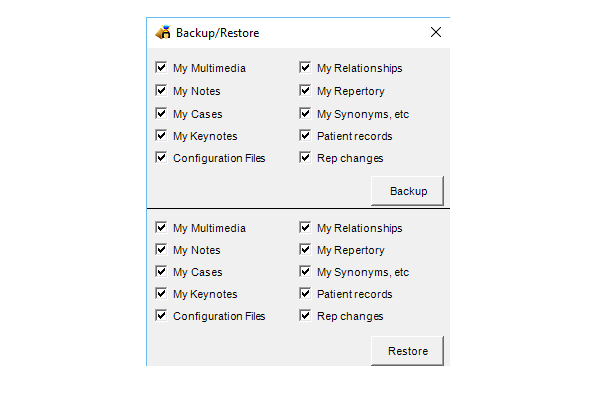
Task: Uncheck My Notes in restore section
Action: click(161, 250)
